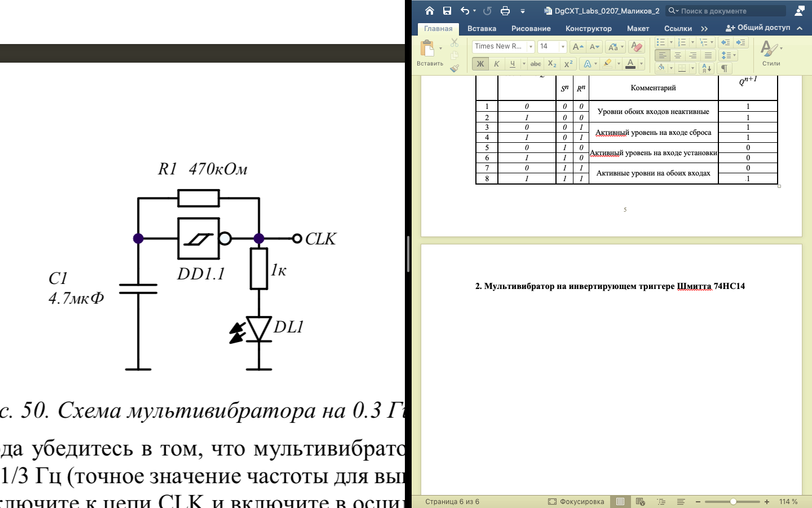Viewport: 812px width, 508px height.
Task: Open the undo history dropdown arrow
Action: pyautogui.click(x=474, y=11)
